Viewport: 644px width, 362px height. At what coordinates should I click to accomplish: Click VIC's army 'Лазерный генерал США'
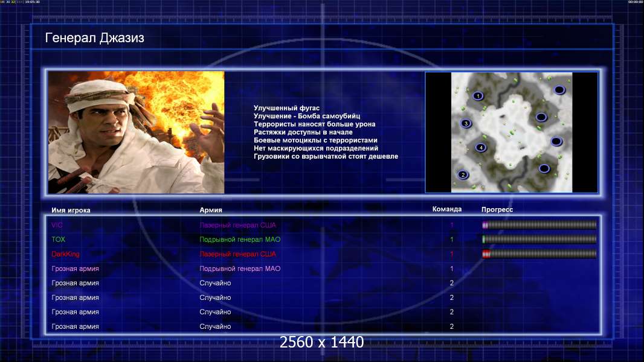point(238,225)
